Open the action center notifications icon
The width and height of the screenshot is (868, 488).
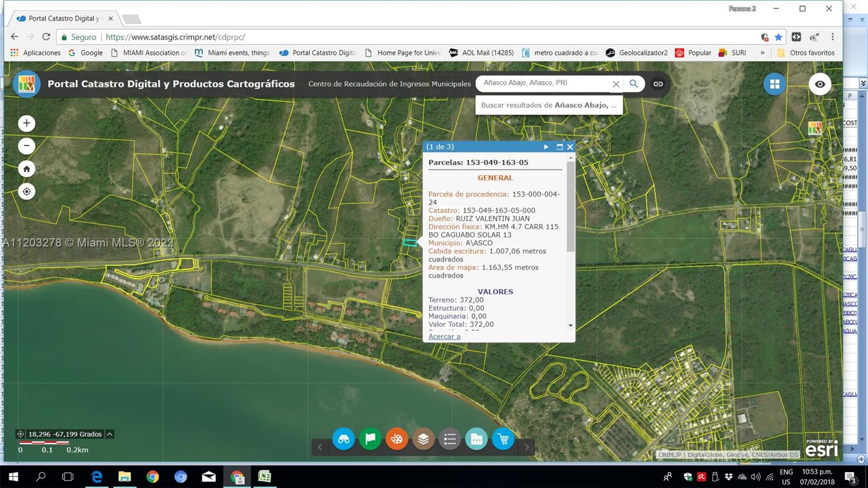851,477
